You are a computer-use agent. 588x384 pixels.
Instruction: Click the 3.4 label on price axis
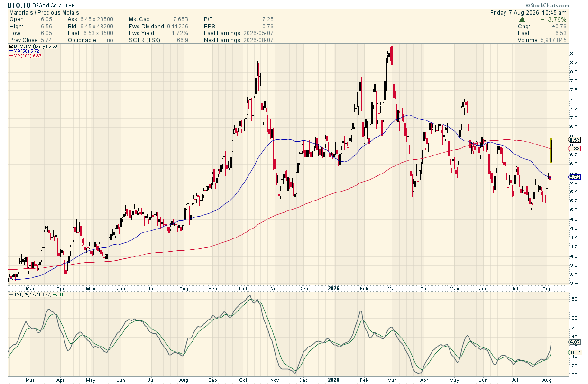tap(573, 283)
